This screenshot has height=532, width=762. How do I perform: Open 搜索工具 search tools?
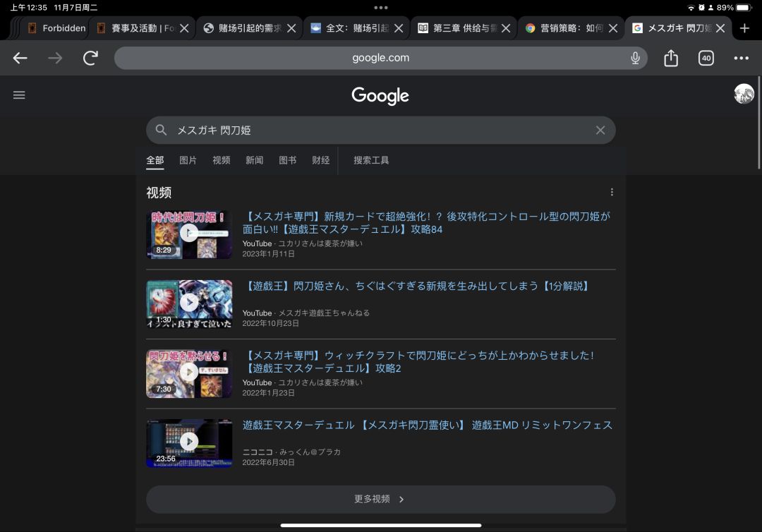click(371, 160)
